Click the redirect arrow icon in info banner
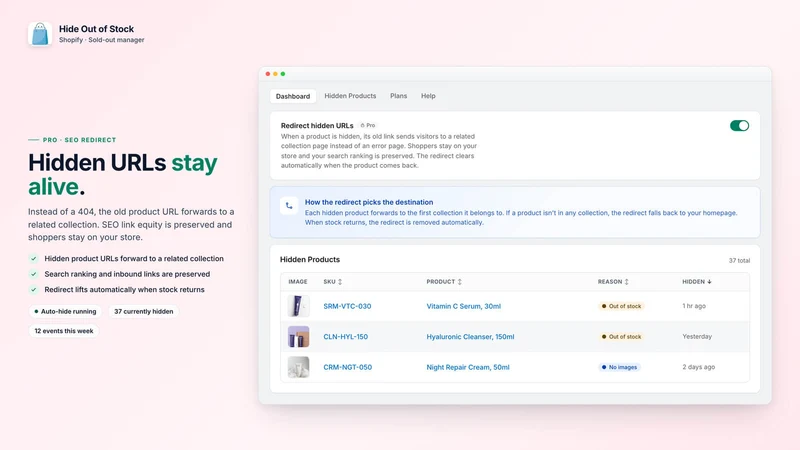The image size is (800, 450). click(x=289, y=206)
